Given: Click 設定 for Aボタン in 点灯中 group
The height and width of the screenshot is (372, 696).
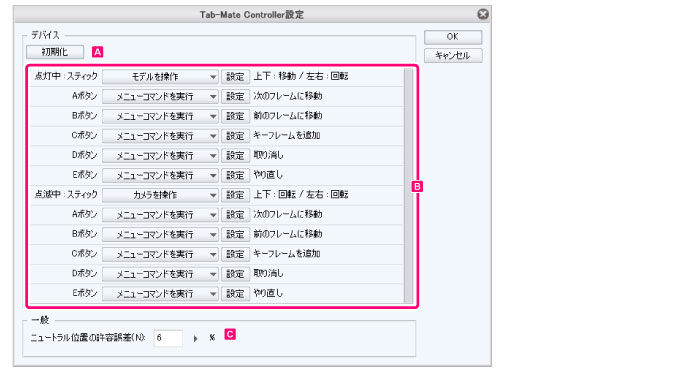Looking at the screenshot, I should tap(235, 96).
